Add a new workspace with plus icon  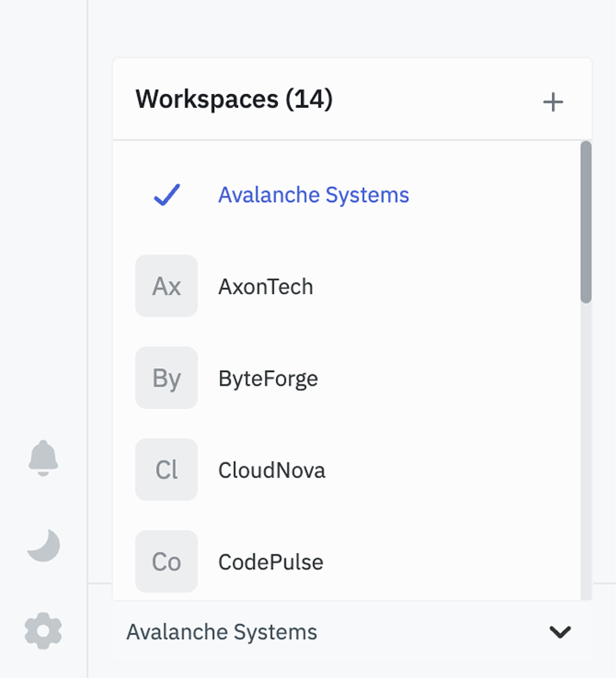[x=552, y=102]
